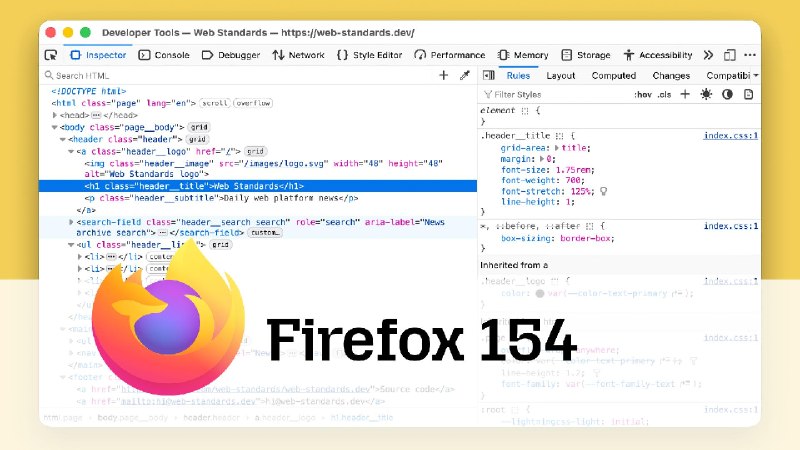800x450 pixels.
Task: Show more tools chevron
Action: [x=708, y=55]
